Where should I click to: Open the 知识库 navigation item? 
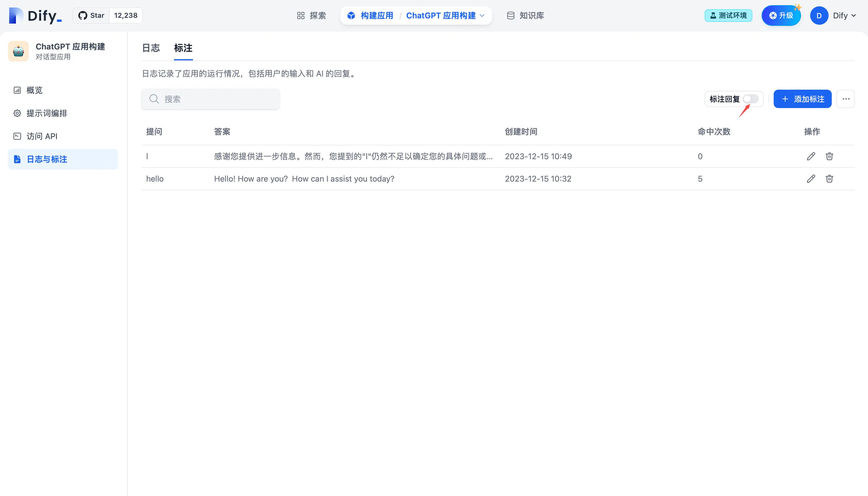(x=525, y=16)
